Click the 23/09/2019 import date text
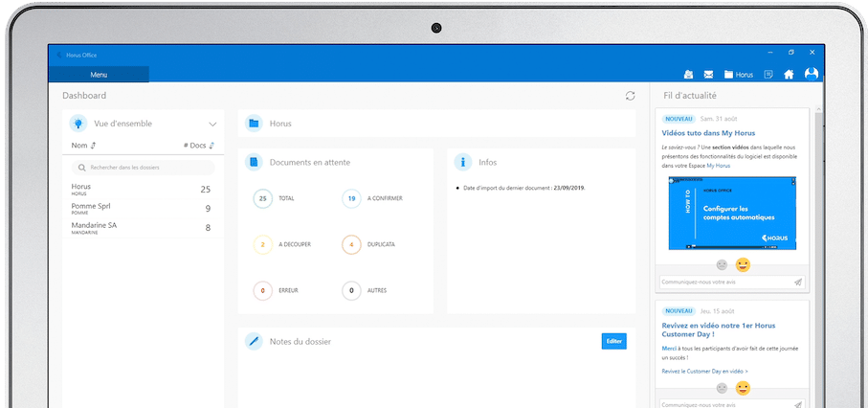Image resolution: width=868 pixels, height=408 pixels. click(569, 188)
